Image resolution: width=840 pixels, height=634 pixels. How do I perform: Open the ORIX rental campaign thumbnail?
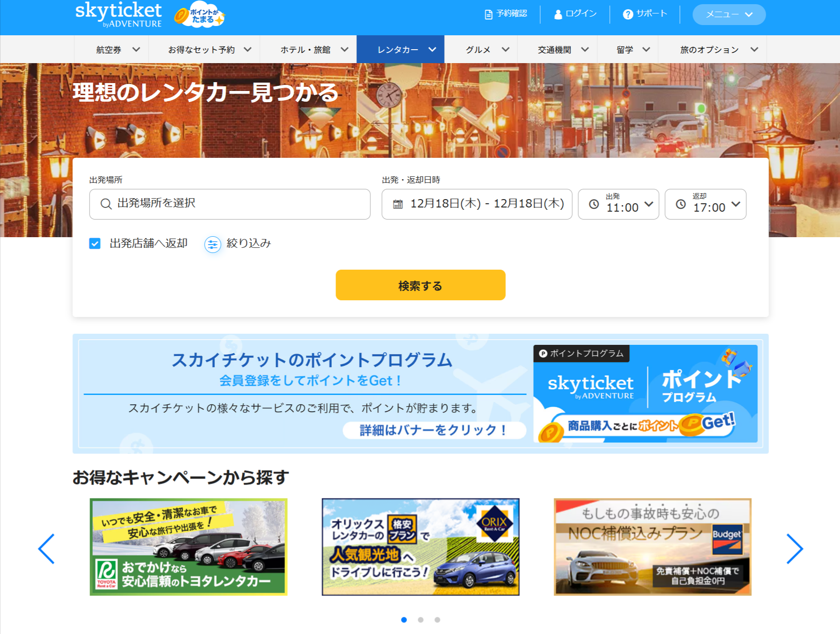point(420,547)
